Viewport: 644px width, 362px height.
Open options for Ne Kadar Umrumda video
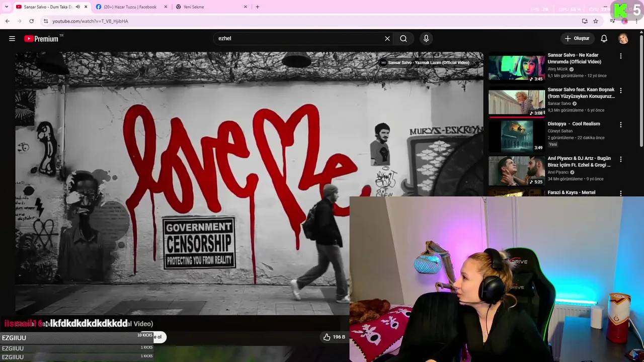pos(620,56)
